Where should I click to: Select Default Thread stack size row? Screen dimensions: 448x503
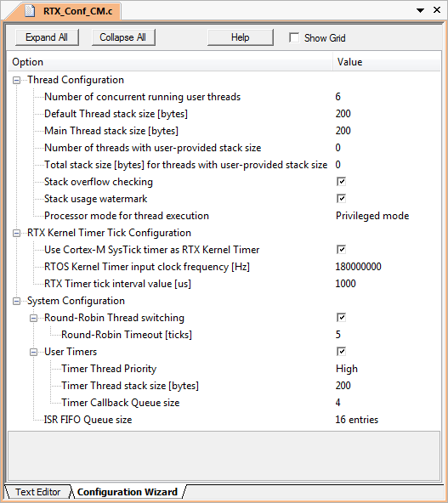tap(116, 114)
